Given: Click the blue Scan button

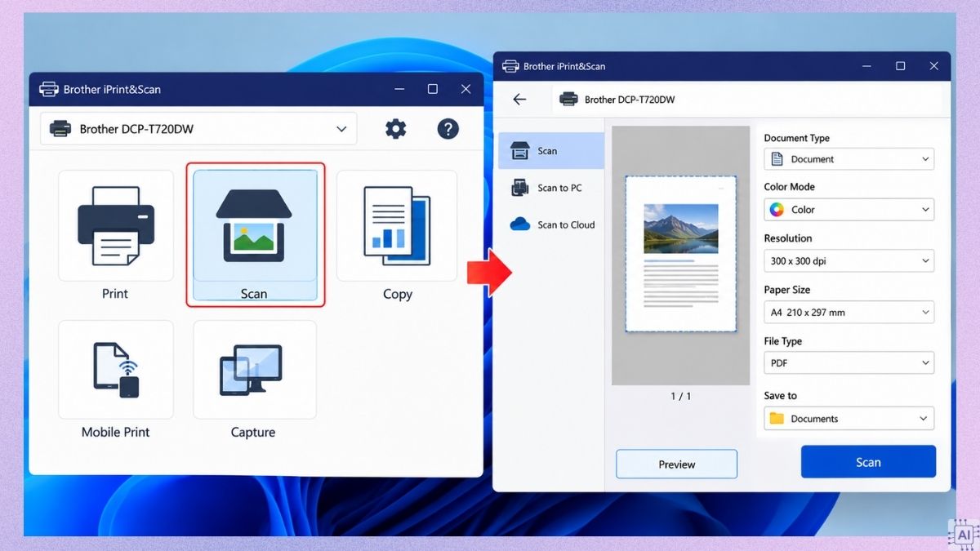Looking at the screenshot, I should 868,462.
